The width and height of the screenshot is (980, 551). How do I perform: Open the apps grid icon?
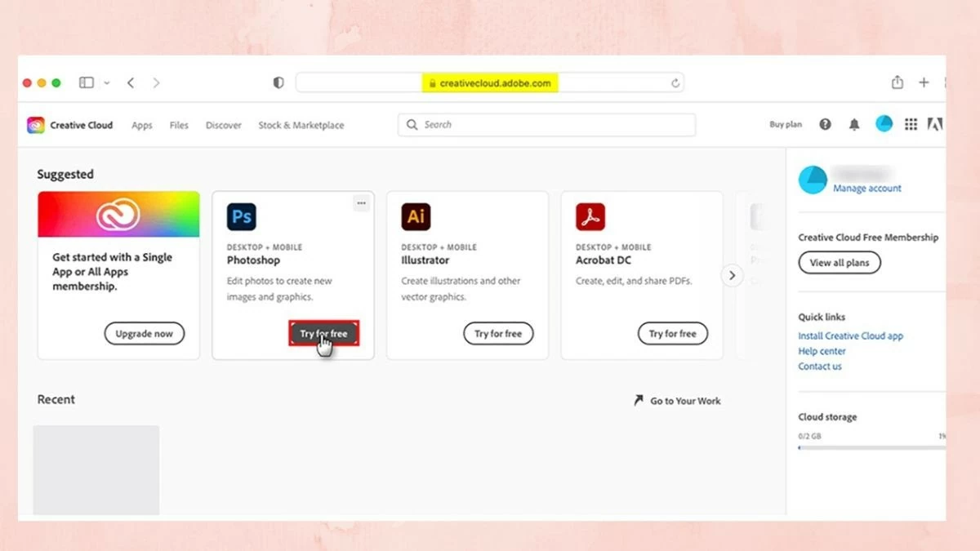(x=911, y=124)
